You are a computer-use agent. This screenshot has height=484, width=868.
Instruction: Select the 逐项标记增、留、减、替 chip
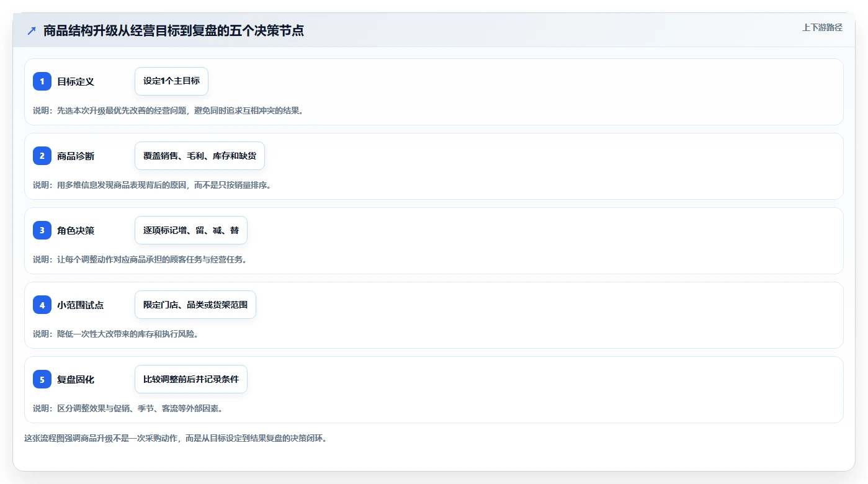pyautogui.click(x=191, y=230)
